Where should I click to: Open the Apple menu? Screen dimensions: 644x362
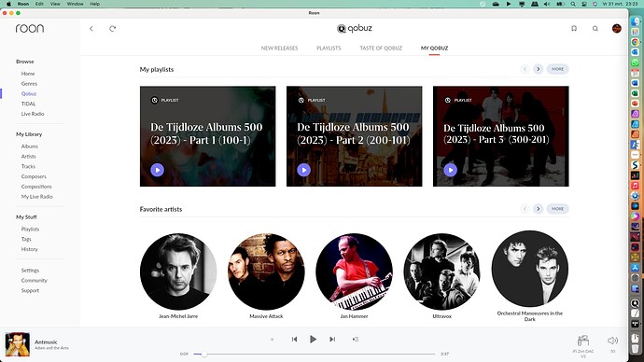[x=8, y=4]
